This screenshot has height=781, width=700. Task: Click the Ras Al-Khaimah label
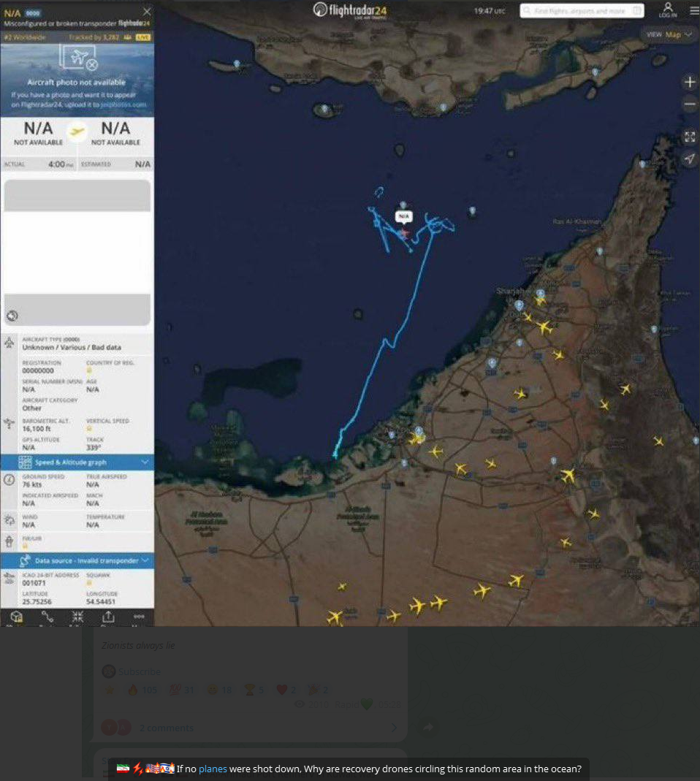point(577,221)
